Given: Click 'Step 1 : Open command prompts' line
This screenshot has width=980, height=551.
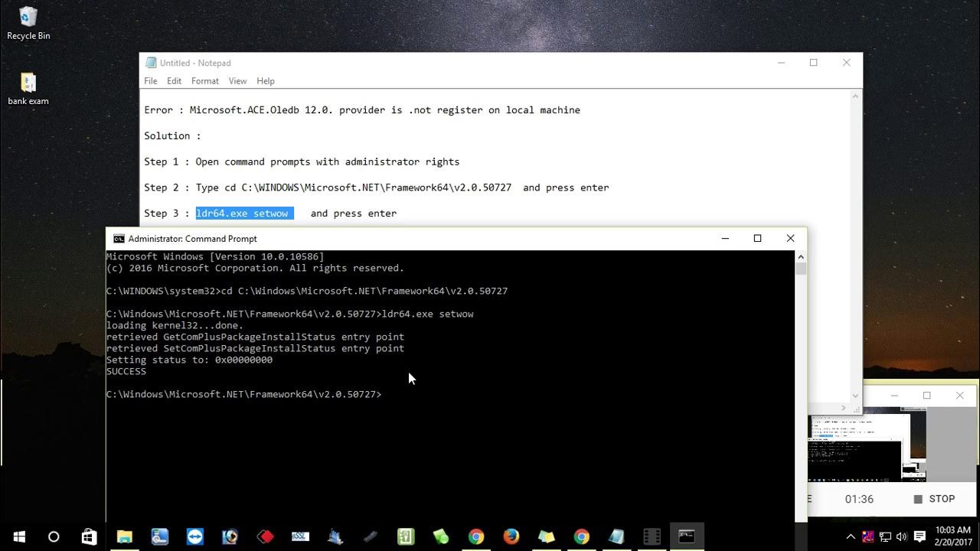Looking at the screenshot, I should [302, 162].
